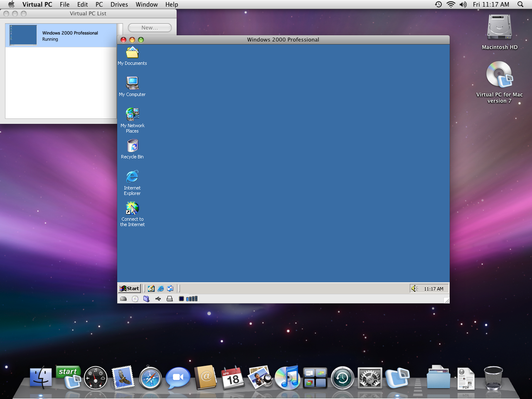
Task: Open Mail from the Dock
Action: 123,378
